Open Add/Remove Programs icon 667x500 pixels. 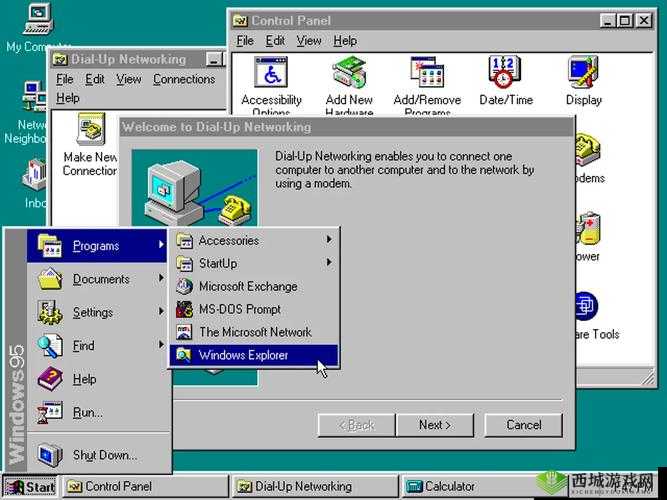tap(427, 73)
